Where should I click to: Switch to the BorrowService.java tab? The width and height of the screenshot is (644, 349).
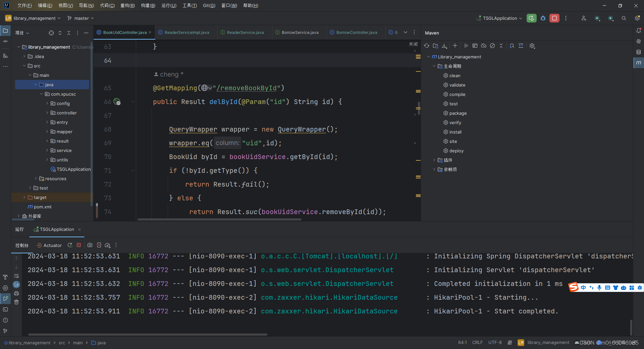pyautogui.click(x=300, y=32)
